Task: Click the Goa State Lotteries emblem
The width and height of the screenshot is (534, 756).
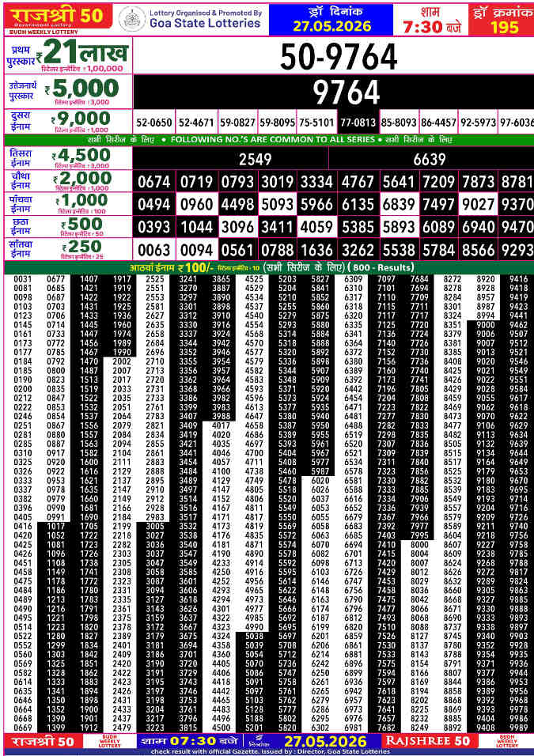Action: [x=131, y=19]
